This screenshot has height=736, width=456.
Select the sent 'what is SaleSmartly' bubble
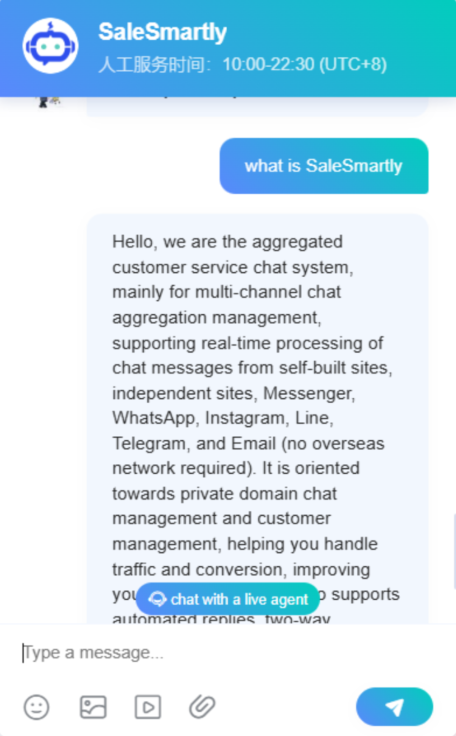324,166
